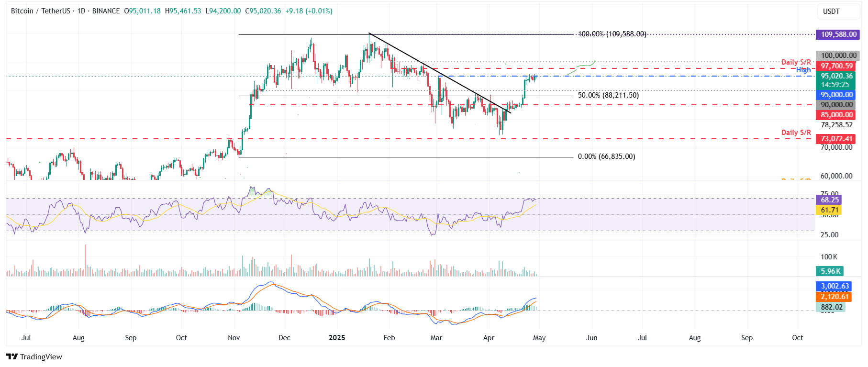Click the histogram value tag 882.02

tap(831, 307)
